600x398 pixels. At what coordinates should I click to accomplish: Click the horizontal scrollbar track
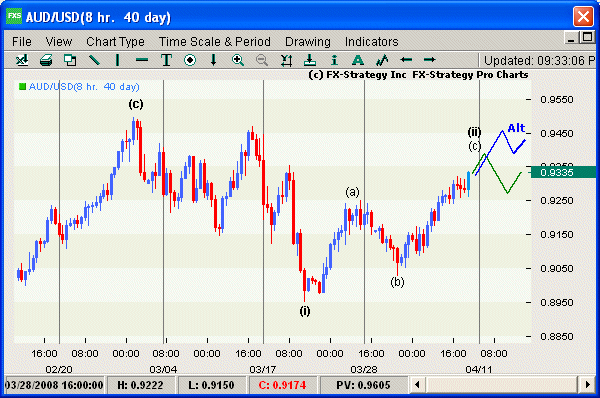coord(502,385)
